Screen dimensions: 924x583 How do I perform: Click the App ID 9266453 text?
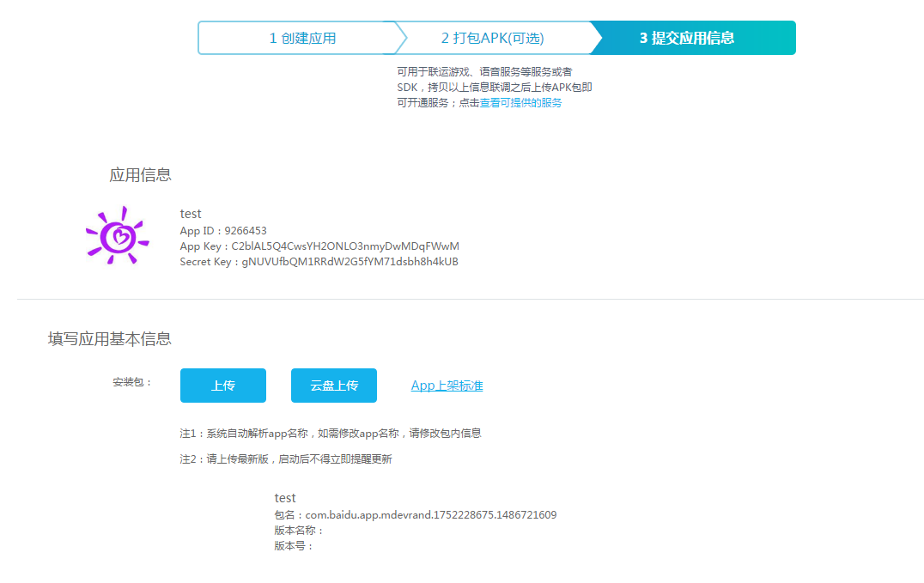click(x=223, y=231)
